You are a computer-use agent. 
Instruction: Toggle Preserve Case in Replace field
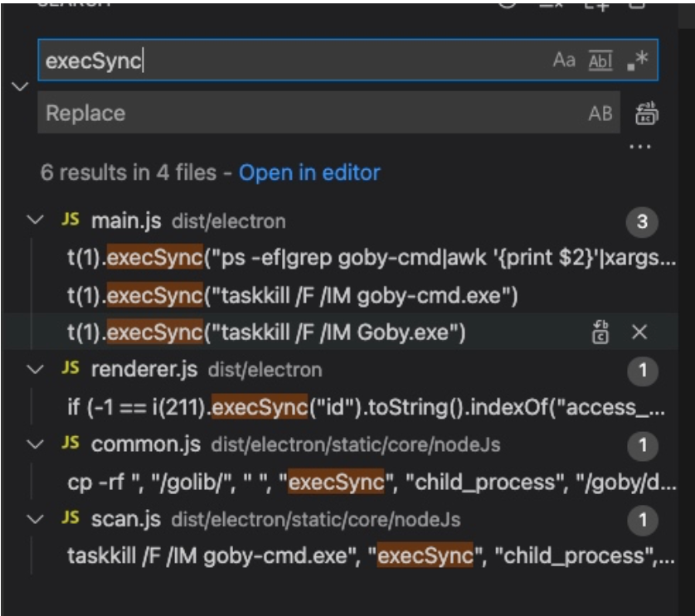click(x=600, y=114)
